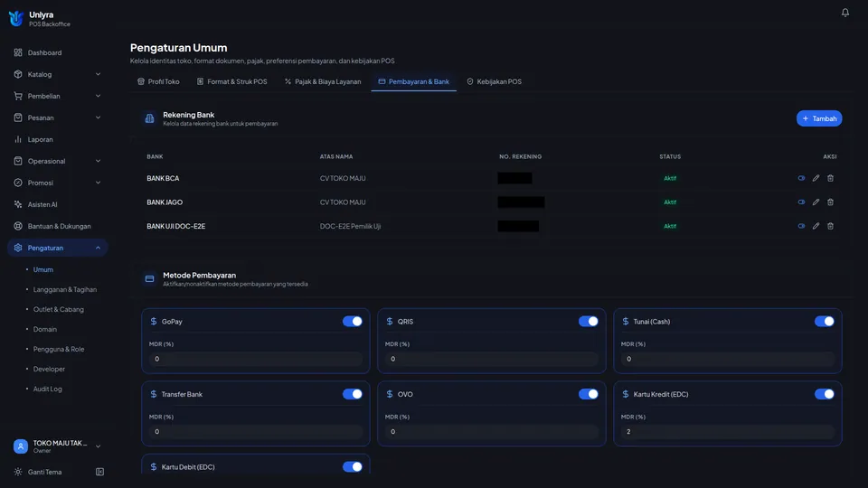
Task: Expand the Operasional menu chevron
Action: [98, 161]
